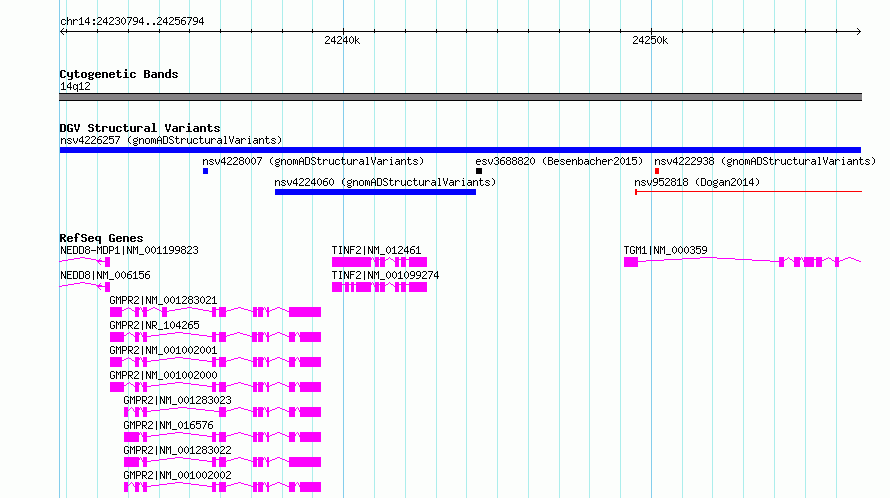This screenshot has width=890, height=498.
Task: Select the TINF2 NM_001099274 exon glyph
Action: coord(379,287)
